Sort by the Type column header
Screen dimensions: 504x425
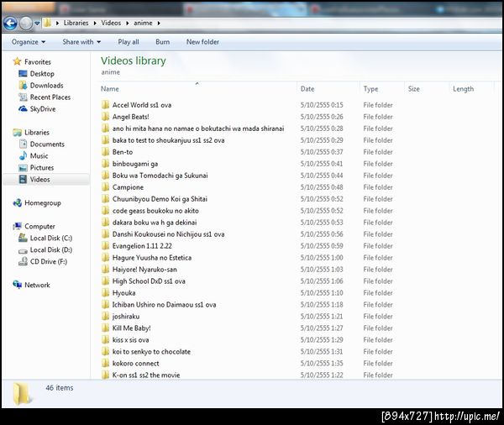(x=370, y=89)
